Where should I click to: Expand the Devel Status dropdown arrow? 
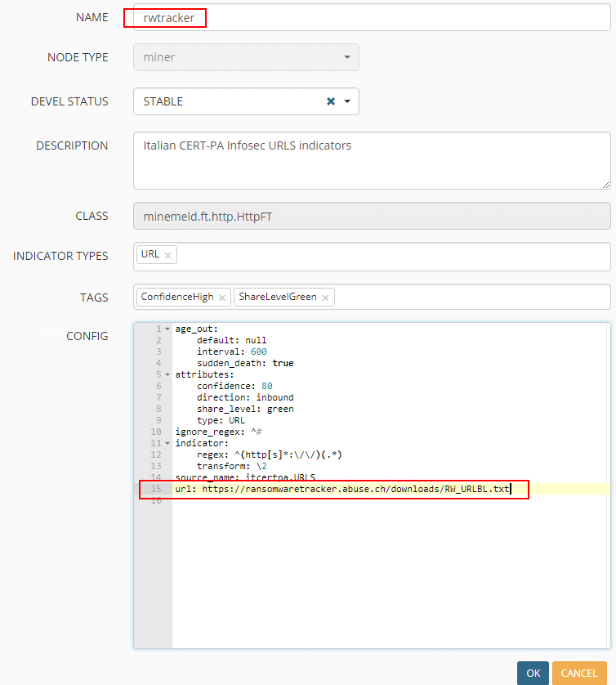click(x=347, y=101)
